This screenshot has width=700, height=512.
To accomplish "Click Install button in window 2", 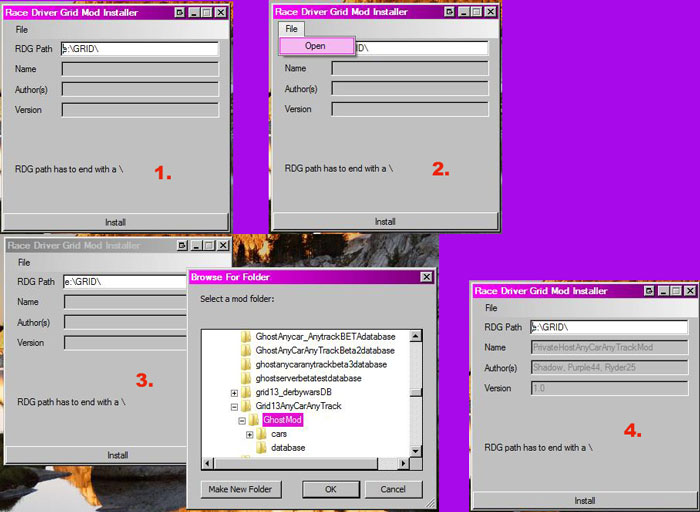I will pyautogui.click(x=385, y=221).
